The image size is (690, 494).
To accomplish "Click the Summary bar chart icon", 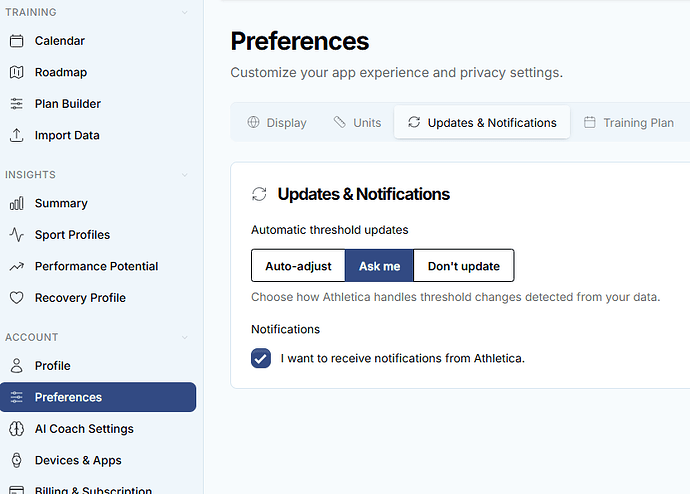I will (x=16, y=203).
